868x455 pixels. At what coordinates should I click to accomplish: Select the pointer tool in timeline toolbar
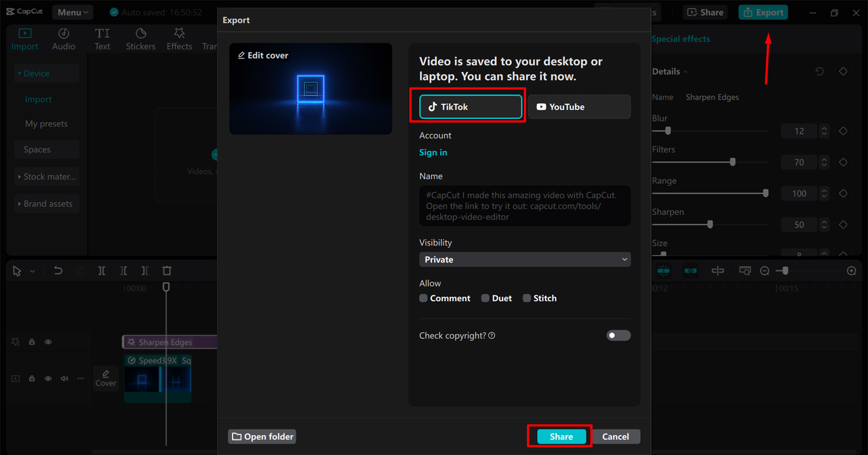(x=17, y=271)
